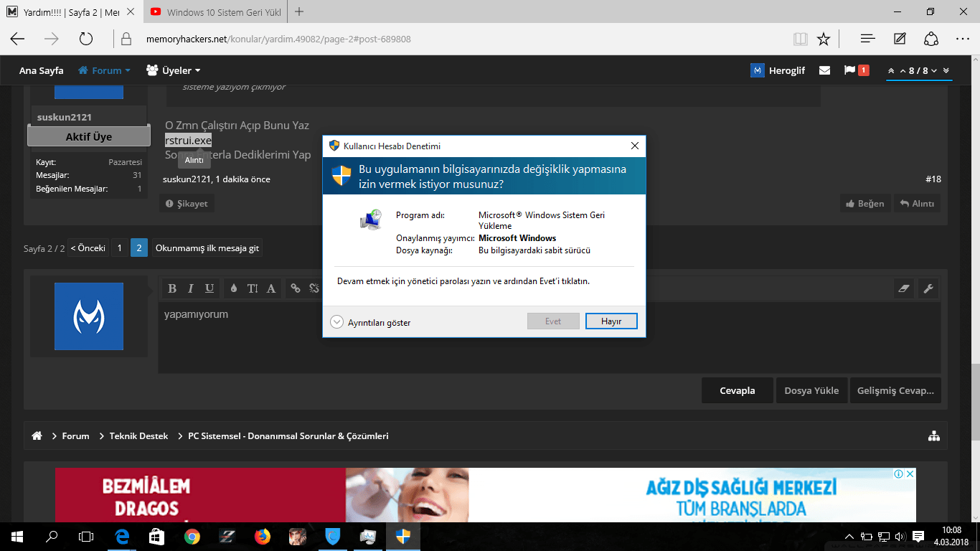
Task: Open Task View on the taskbar
Action: 86,536
